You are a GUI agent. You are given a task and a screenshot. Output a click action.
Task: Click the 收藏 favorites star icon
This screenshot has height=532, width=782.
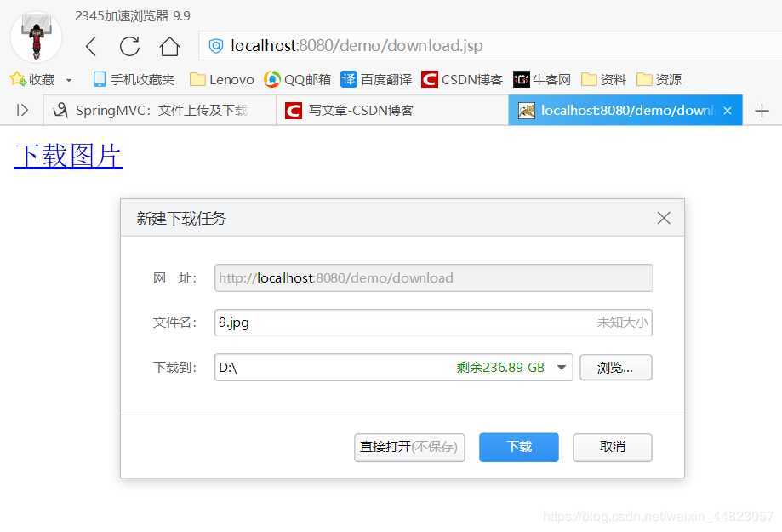[x=18, y=79]
